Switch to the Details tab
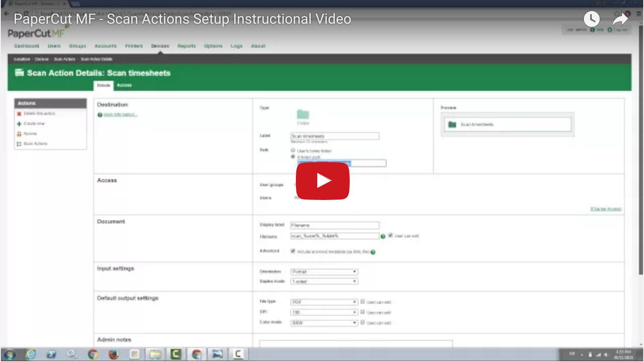Image resolution: width=644 pixels, height=362 pixels. point(104,85)
